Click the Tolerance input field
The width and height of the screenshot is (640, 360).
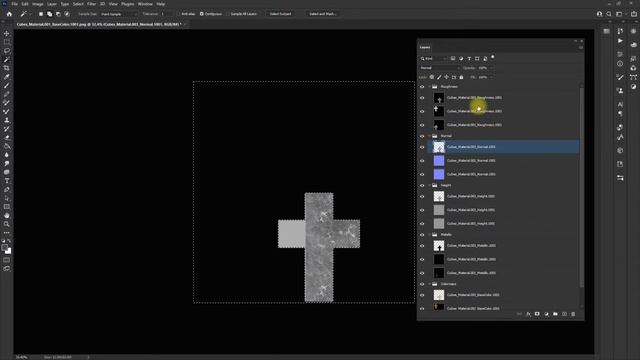tap(167, 14)
